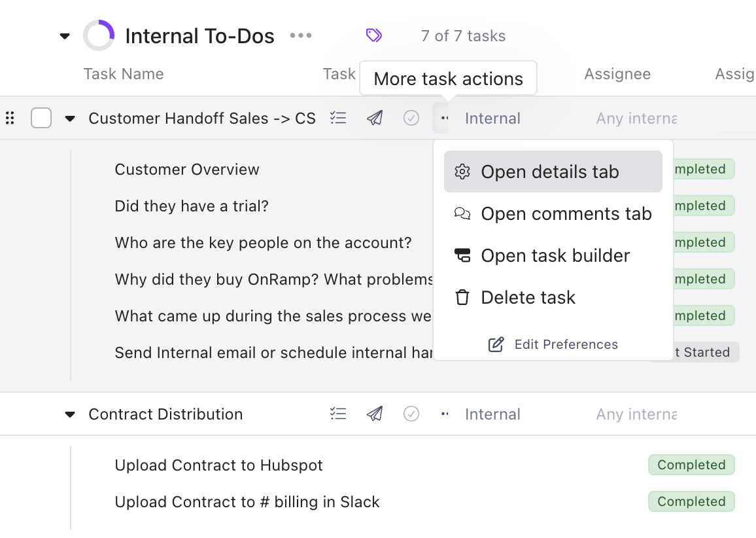This screenshot has height=538, width=756.
Task: Click the send icon on Customer Handoff row
Action: pos(374,118)
